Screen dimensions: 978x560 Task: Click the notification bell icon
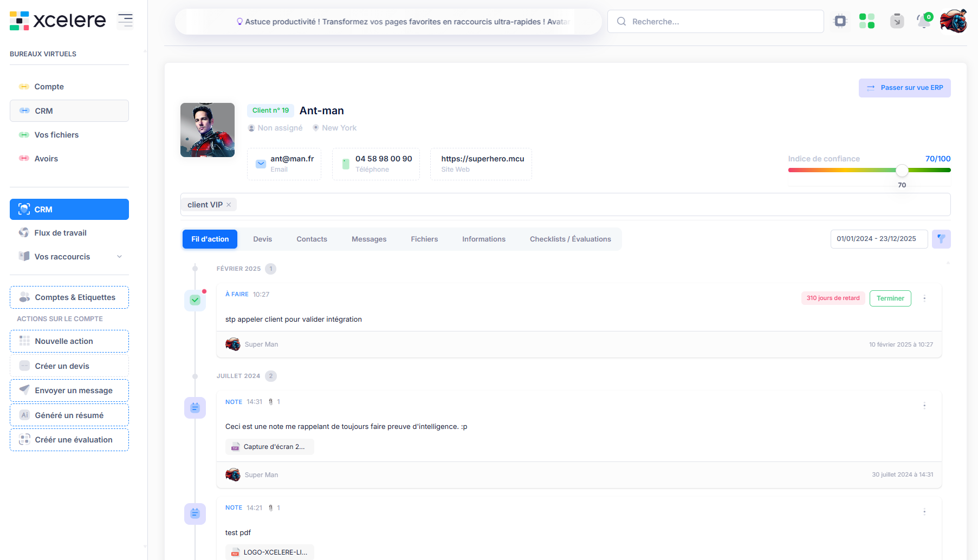tap(923, 22)
